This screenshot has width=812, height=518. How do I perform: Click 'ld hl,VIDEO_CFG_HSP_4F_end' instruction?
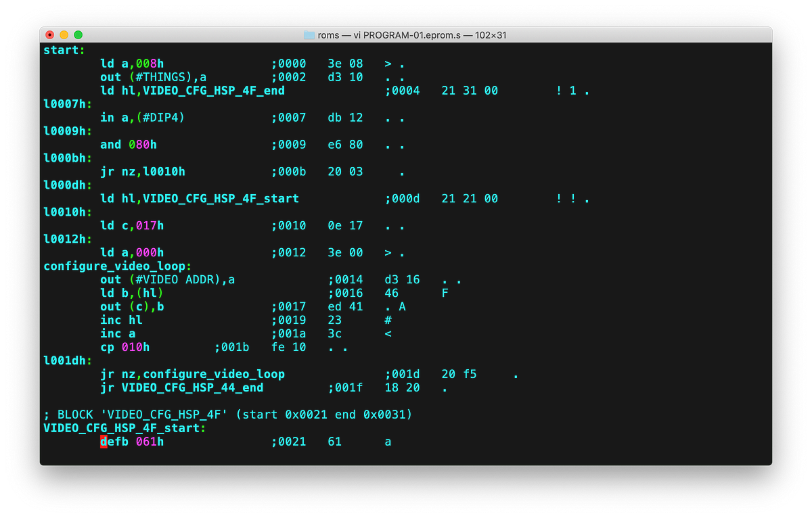[x=193, y=91]
